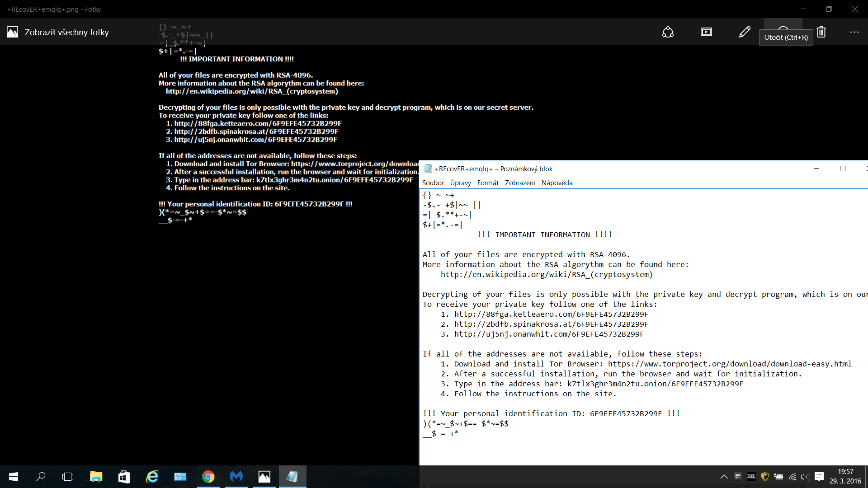
Task: Open the Soubor menu in Notepad
Action: (433, 183)
